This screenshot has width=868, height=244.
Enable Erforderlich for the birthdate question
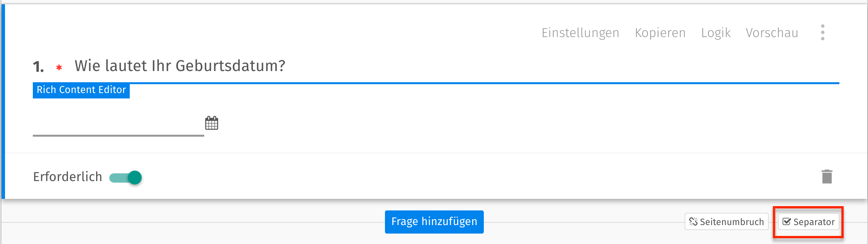tap(126, 177)
